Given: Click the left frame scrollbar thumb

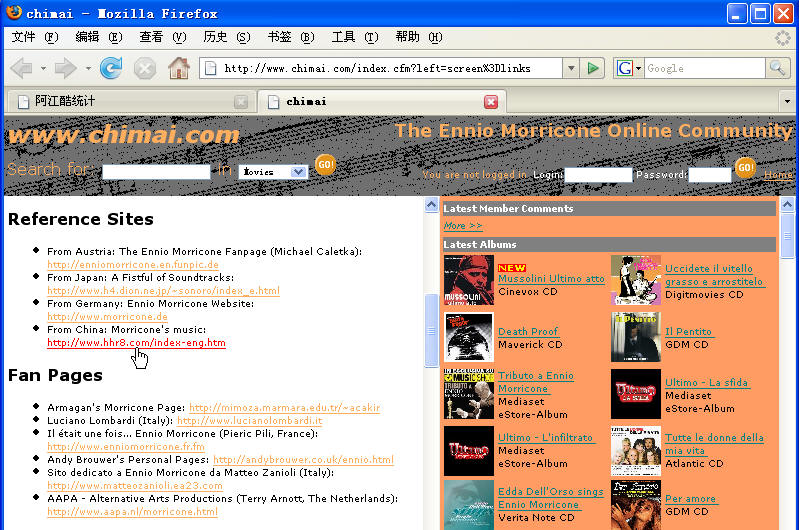Looking at the screenshot, I should coord(431,330).
